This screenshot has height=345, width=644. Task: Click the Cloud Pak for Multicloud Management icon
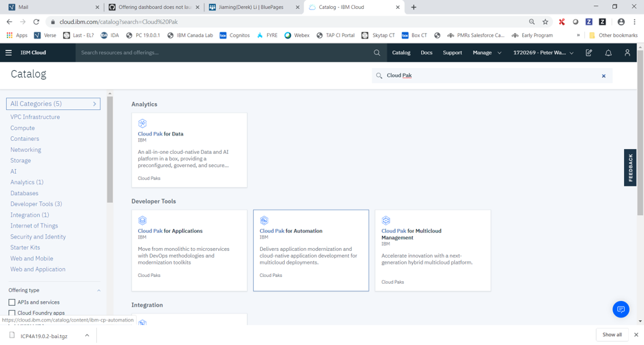click(x=386, y=221)
